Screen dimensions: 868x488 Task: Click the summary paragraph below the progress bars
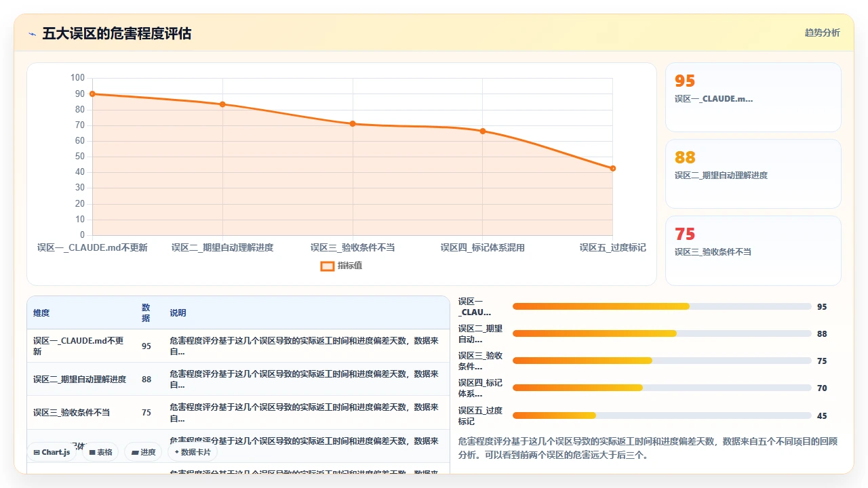(648, 448)
